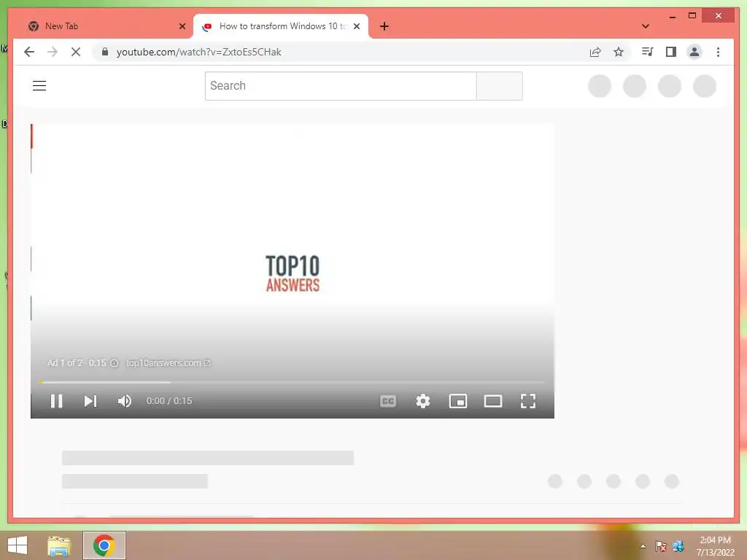This screenshot has height=560, width=747.
Task: Mute the video volume speaker icon
Action: coord(124,401)
